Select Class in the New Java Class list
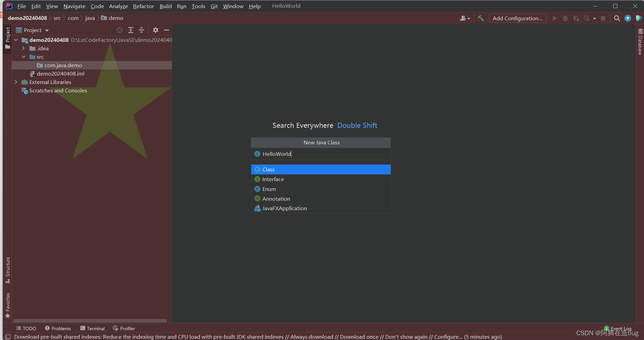Viewport: 644px width, 340px height. [x=321, y=169]
